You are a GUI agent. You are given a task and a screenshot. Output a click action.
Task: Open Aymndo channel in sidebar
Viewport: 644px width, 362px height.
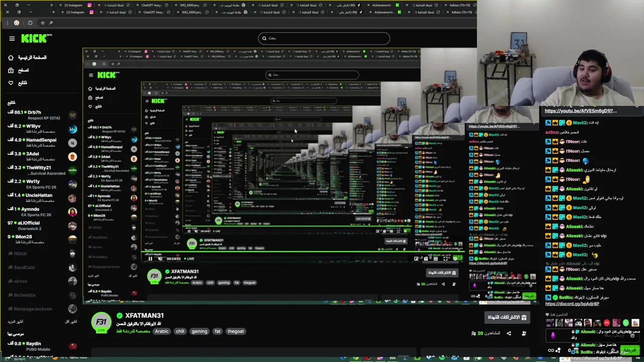click(x=42, y=212)
